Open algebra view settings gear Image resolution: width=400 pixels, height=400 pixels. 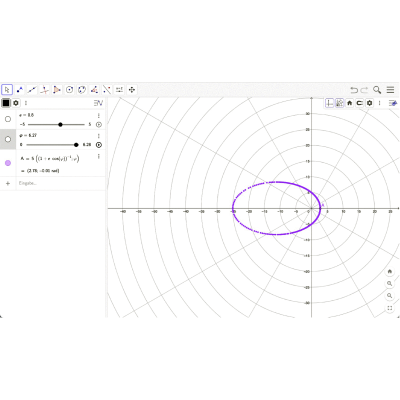pyautogui.click(x=16, y=103)
